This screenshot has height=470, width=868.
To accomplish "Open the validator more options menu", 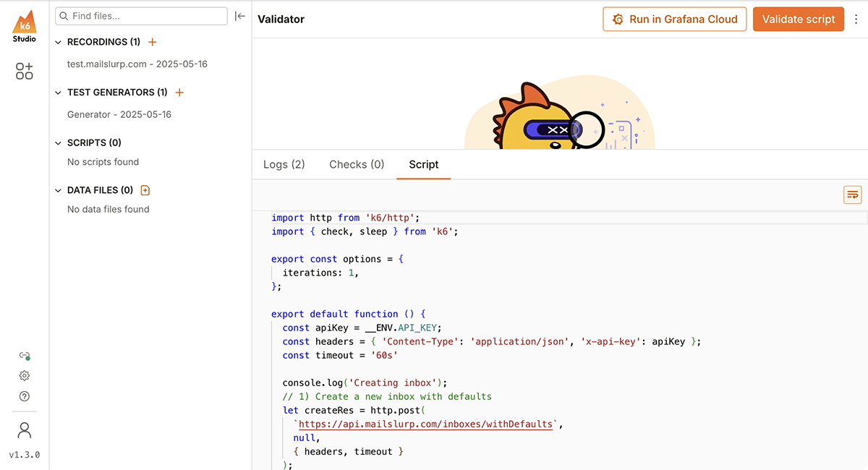I will [856, 20].
